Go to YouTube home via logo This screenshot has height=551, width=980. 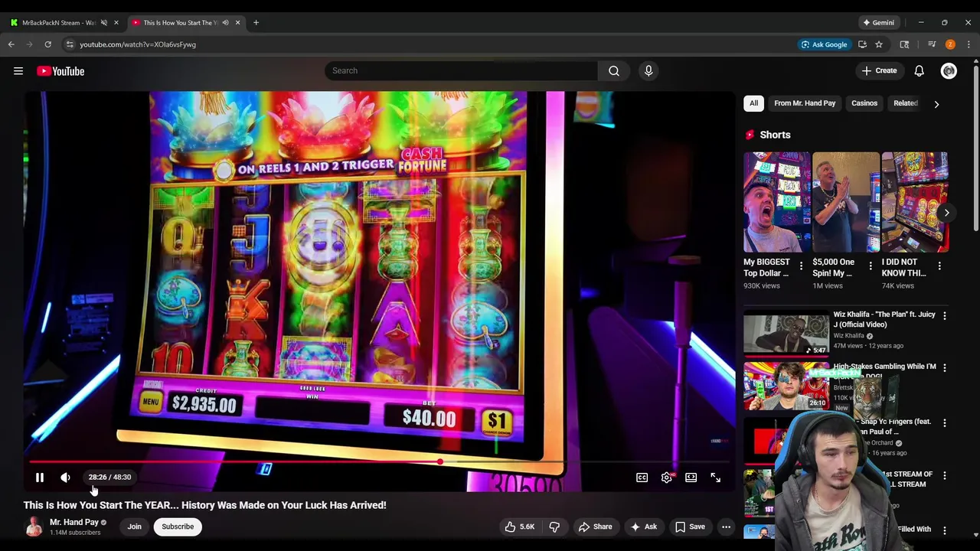60,71
